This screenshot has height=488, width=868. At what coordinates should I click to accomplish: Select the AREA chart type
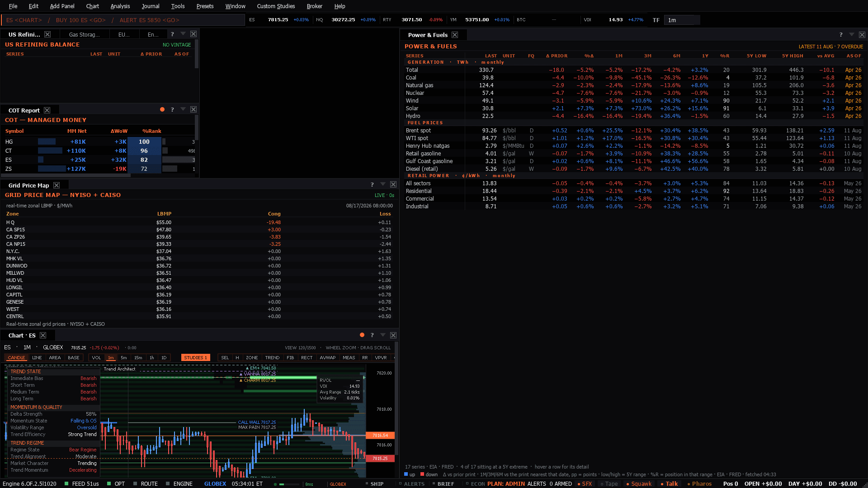(x=55, y=357)
